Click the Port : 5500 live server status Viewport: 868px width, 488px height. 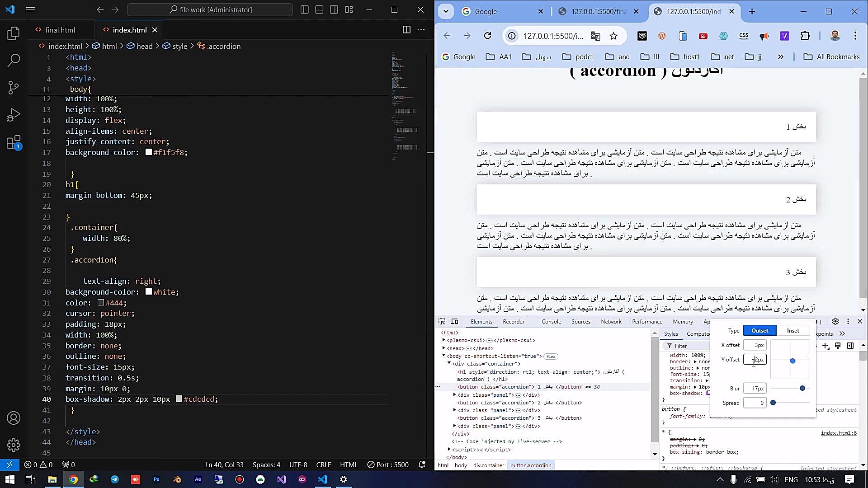coord(388,465)
